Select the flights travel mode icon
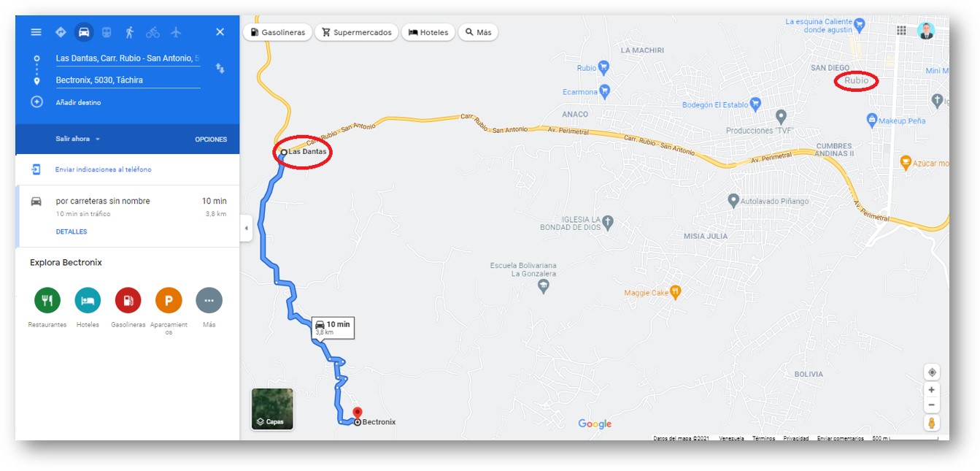The width and height of the screenshot is (980, 471). 176,32
